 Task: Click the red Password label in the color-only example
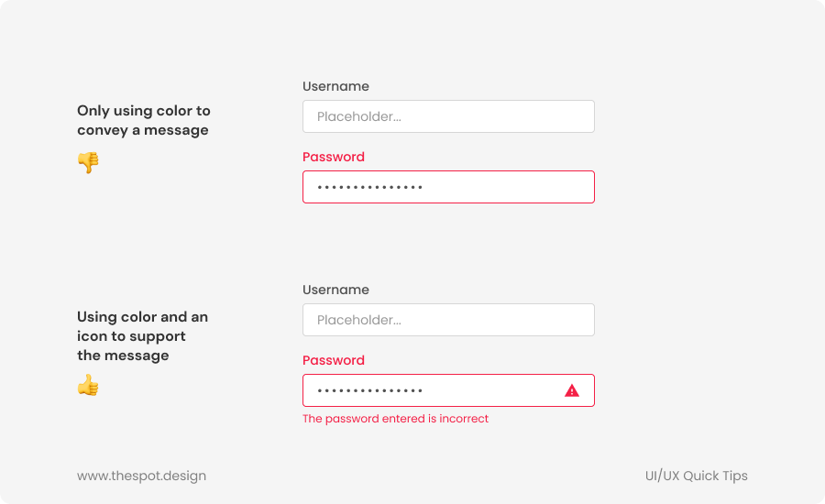coord(334,157)
